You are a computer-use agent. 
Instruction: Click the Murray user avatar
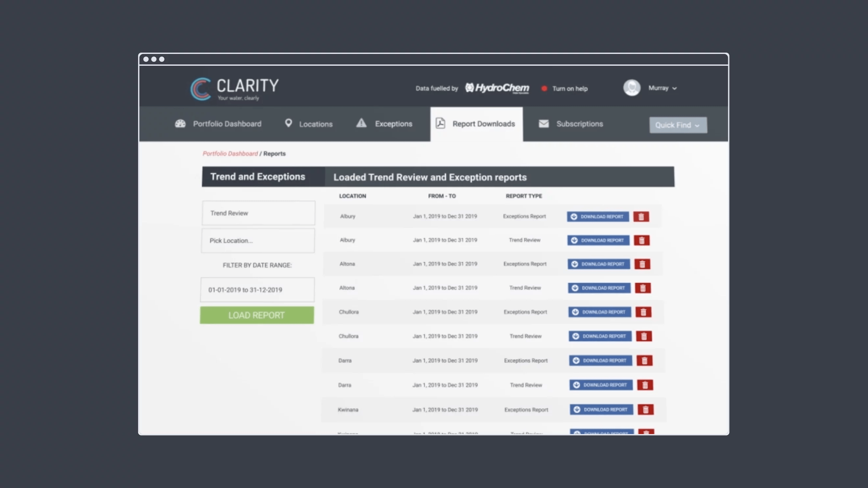[x=632, y=88]
